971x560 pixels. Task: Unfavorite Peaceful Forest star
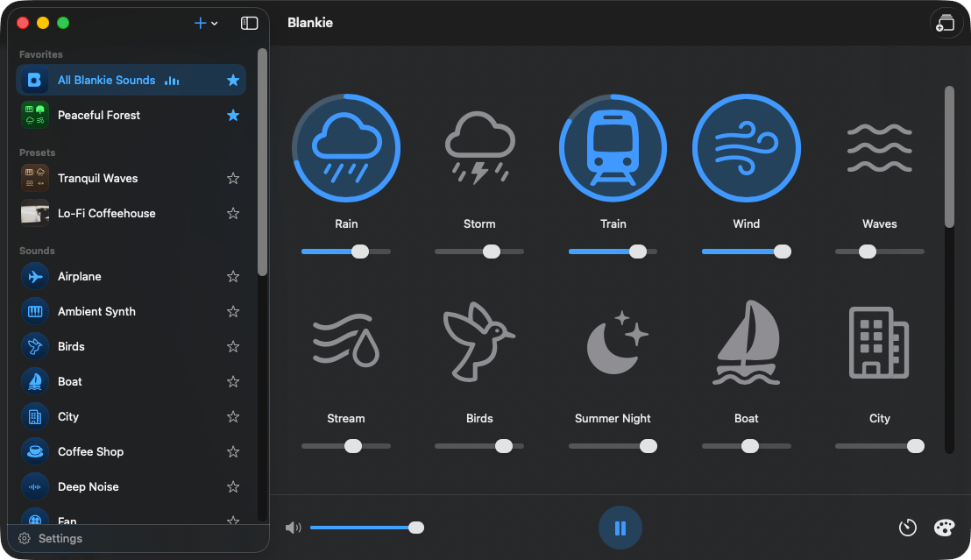click(233, 115)
